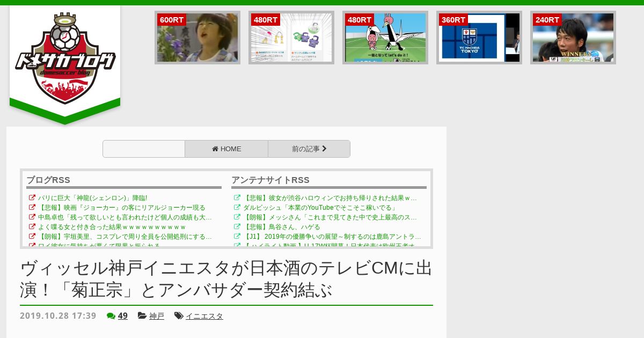The height and width of the screenshot is (338, 644).
Task: Click teal external-link icon beside ダルビッシュ entry
Action: pos(237,208)
